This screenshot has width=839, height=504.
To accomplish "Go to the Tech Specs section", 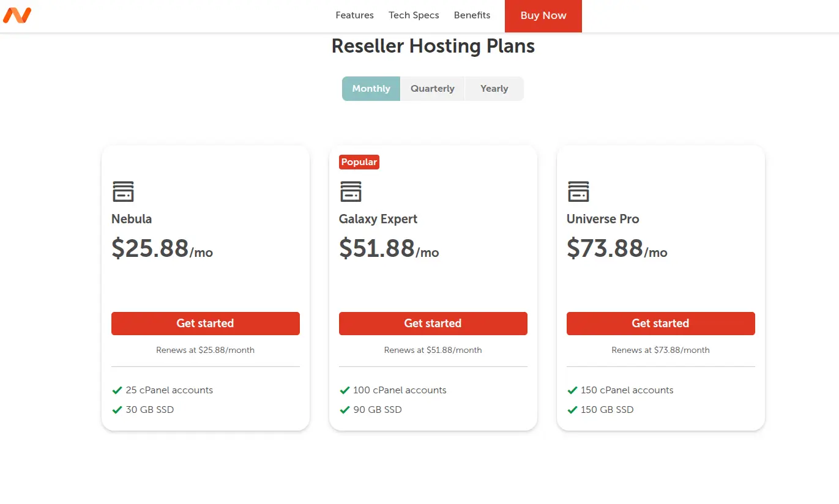I will [414, 15].
